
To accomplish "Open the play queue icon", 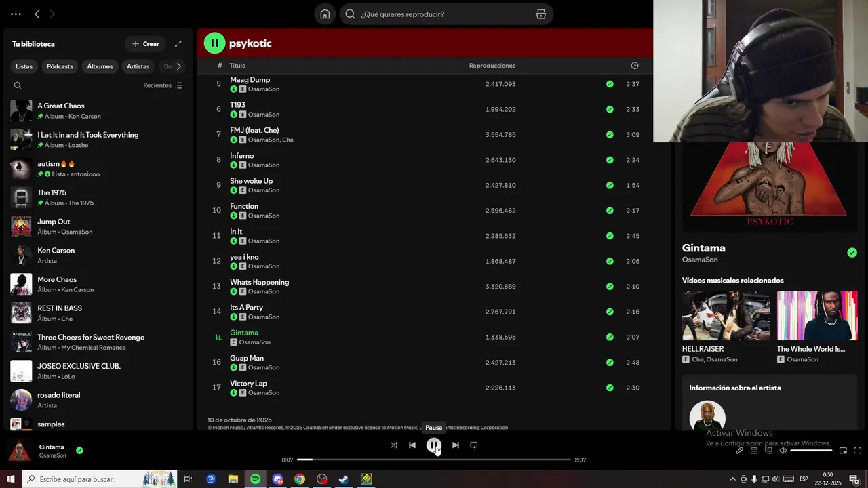I will click(754, 451).
